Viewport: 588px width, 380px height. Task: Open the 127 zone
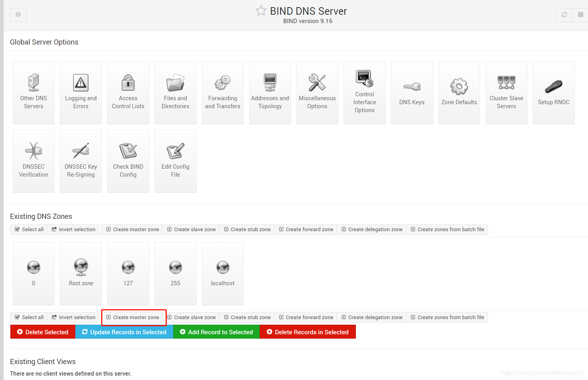coord(128,273)
